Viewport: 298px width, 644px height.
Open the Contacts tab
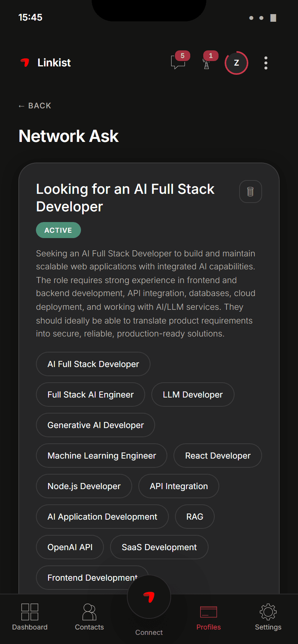[x=89, y=617]
